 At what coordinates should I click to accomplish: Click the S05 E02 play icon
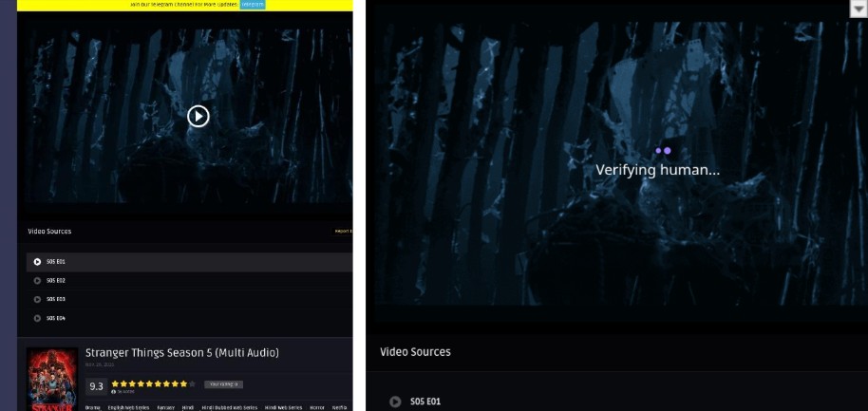pyautogui.click(x=37, y=280)
